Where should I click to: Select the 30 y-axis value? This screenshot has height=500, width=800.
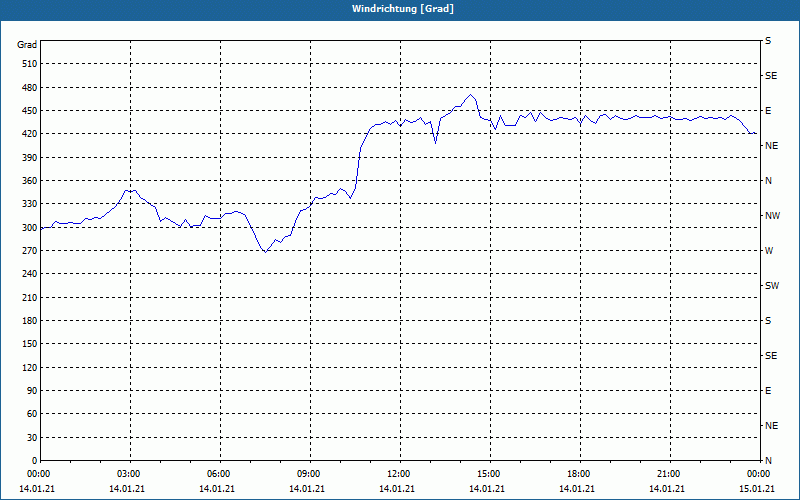(32, 437)
